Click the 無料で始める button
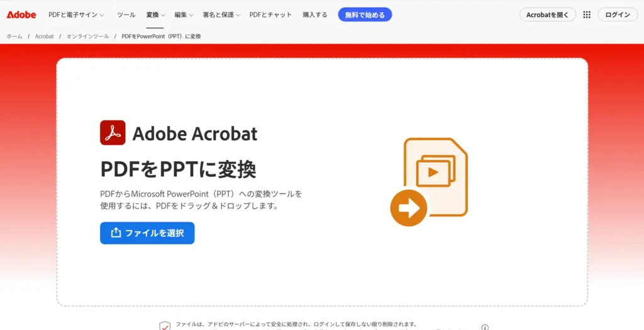Screen dimensions: 644x330 click(x=365, y=15)
